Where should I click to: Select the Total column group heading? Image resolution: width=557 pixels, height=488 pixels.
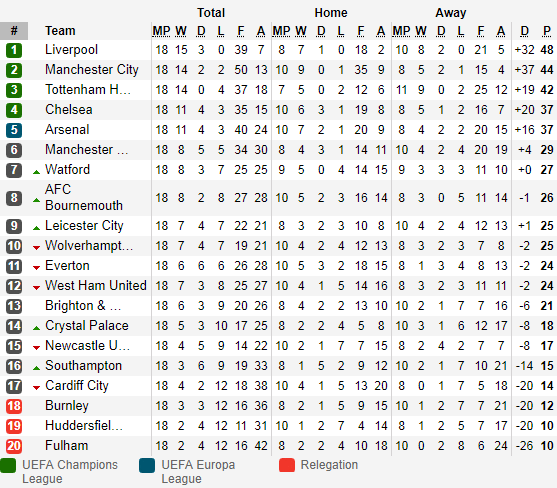tap(211, 13)
